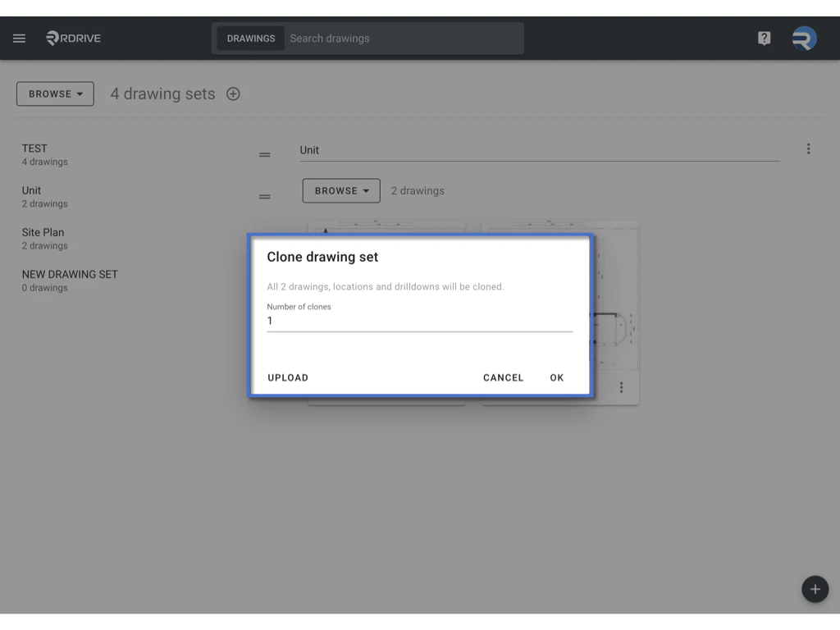Open three-dot menu on second drawing card
840x630 pixels.
(622, 387)
